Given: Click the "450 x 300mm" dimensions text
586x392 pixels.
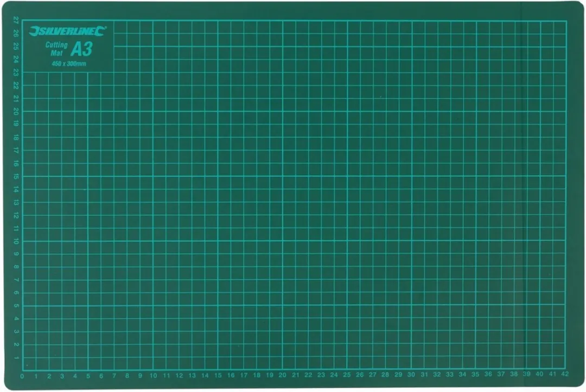Looking at the screenshot, I should click(x=69, y=64).
